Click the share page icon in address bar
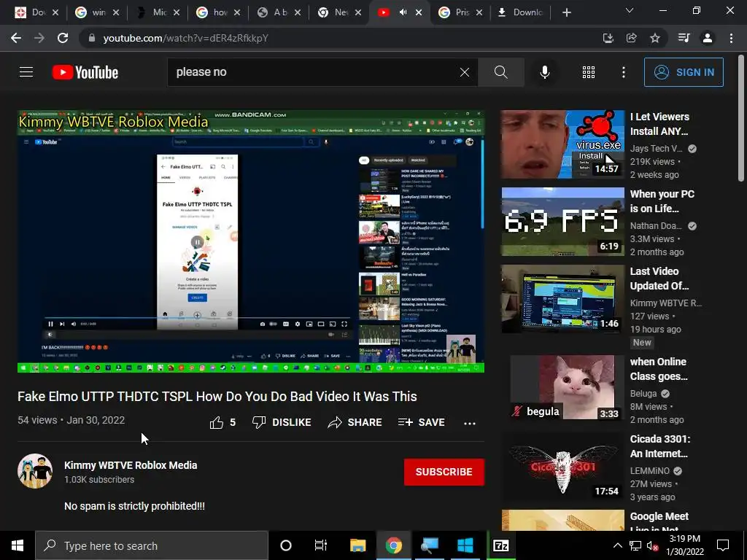The width and height of the screenshot is (747, 560). pyautogui.click(x=631, y=38)
